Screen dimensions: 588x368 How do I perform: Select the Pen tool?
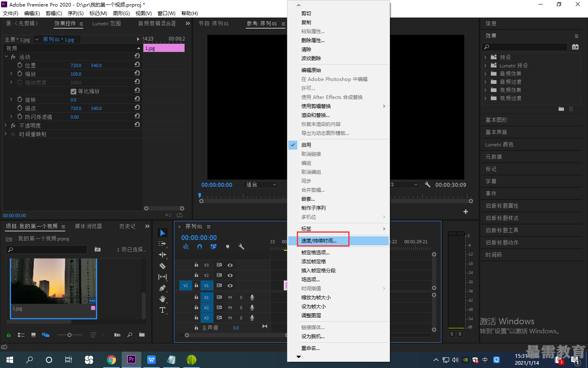[x=163, y=288]
